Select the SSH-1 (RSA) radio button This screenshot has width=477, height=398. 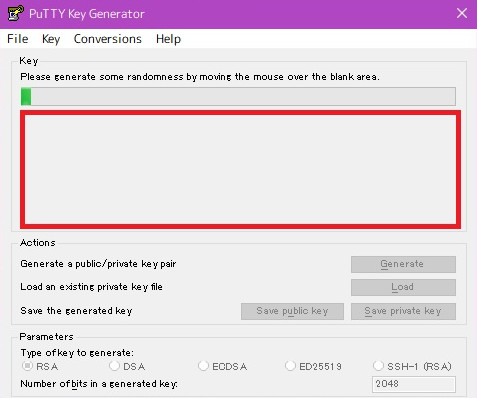click(378, 366)
